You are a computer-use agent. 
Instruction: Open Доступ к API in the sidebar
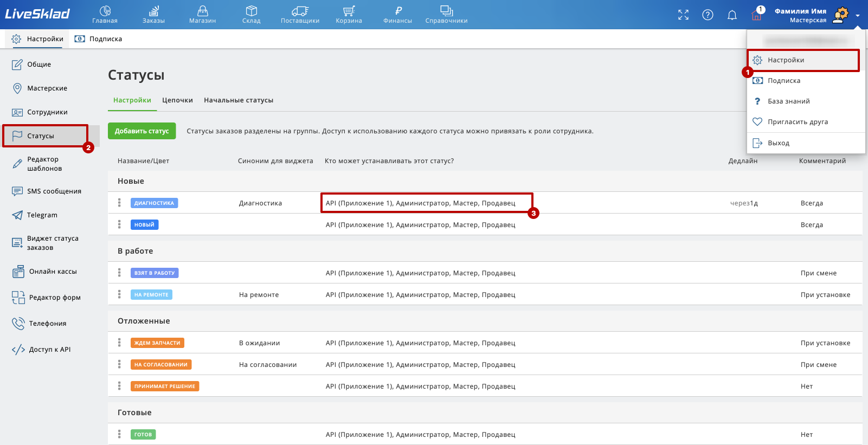(49, 350)
